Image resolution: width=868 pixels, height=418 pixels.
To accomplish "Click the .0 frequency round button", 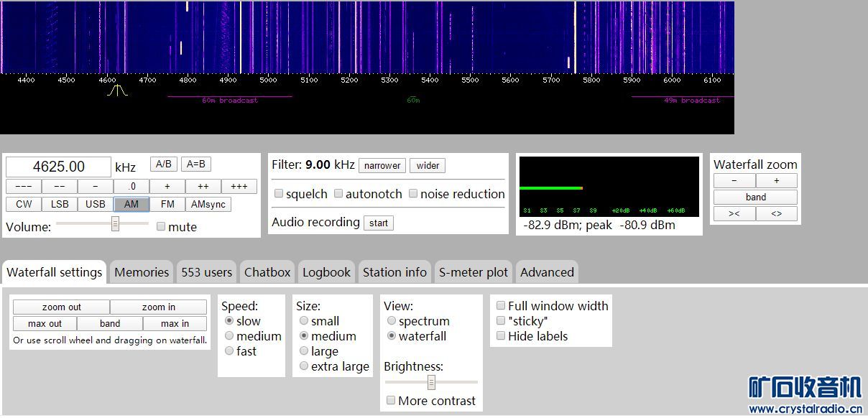I will tap(131, 187).
